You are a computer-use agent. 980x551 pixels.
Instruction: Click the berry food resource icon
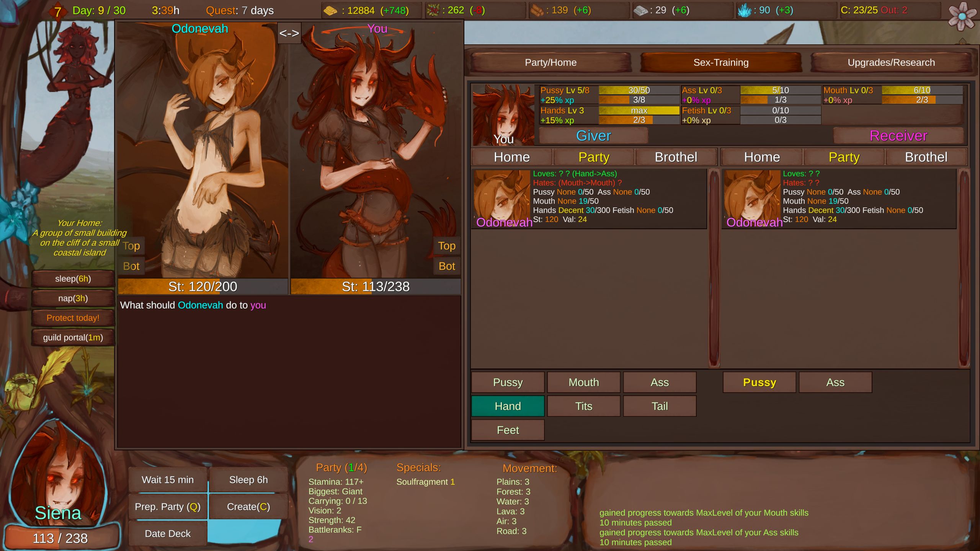click(433, 11)
